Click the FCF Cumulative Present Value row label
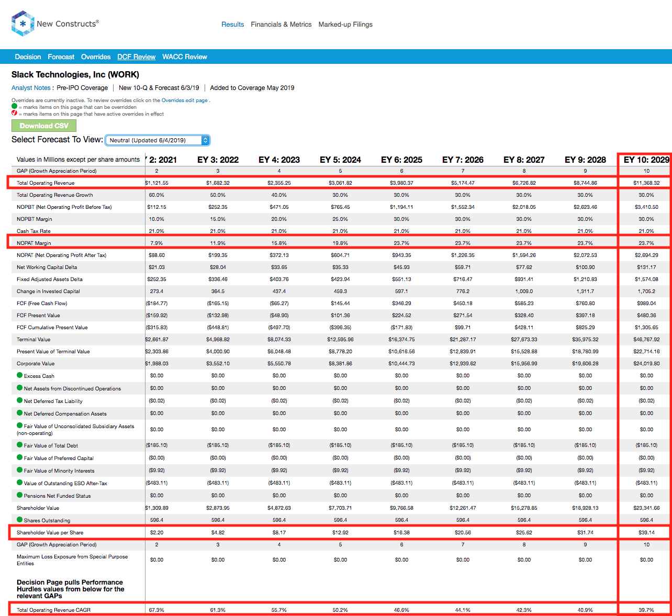The width and height of the screenshot is (672, 616). [52, 328]
